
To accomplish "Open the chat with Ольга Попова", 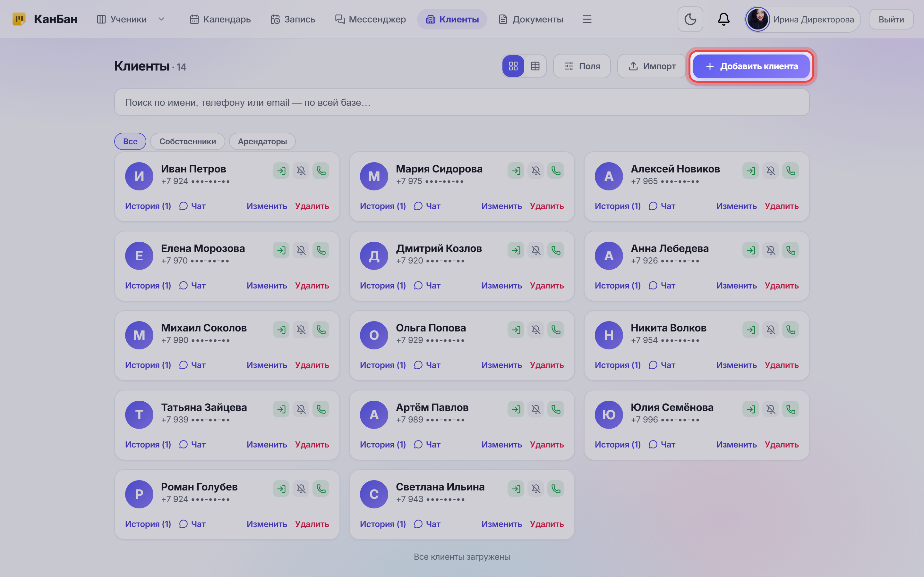I will pyautogui.click(x=427, y=365).
